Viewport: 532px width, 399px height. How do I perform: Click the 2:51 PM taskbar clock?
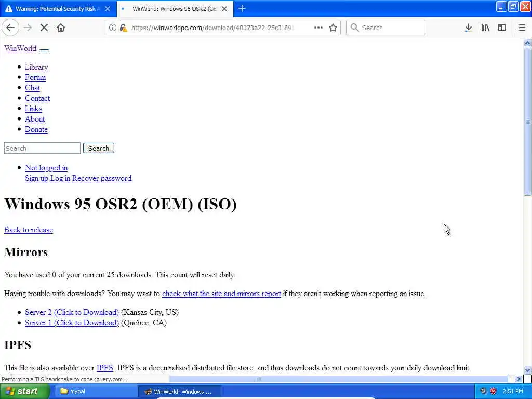coord(513,391)
